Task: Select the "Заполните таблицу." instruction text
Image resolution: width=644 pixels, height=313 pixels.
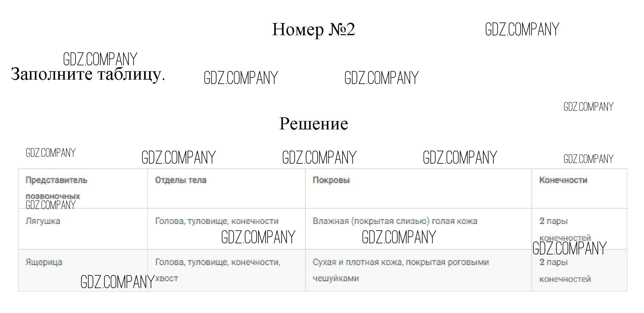Action: point(88,75)
